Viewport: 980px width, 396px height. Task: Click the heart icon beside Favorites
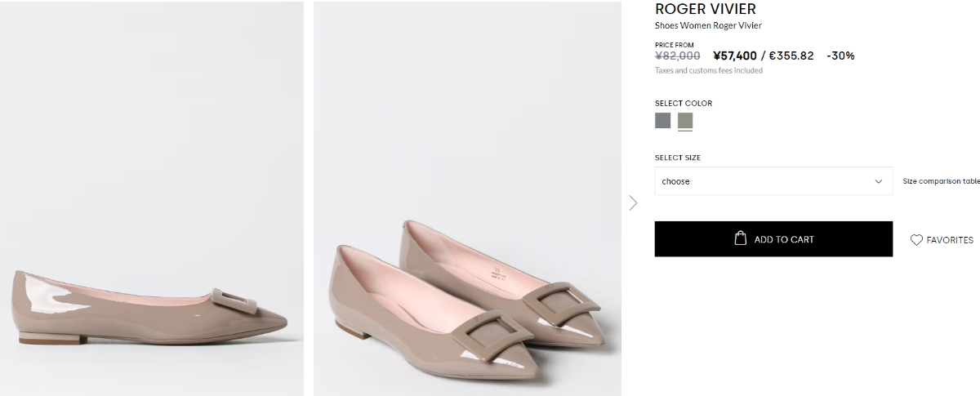[x=916, y=240]
